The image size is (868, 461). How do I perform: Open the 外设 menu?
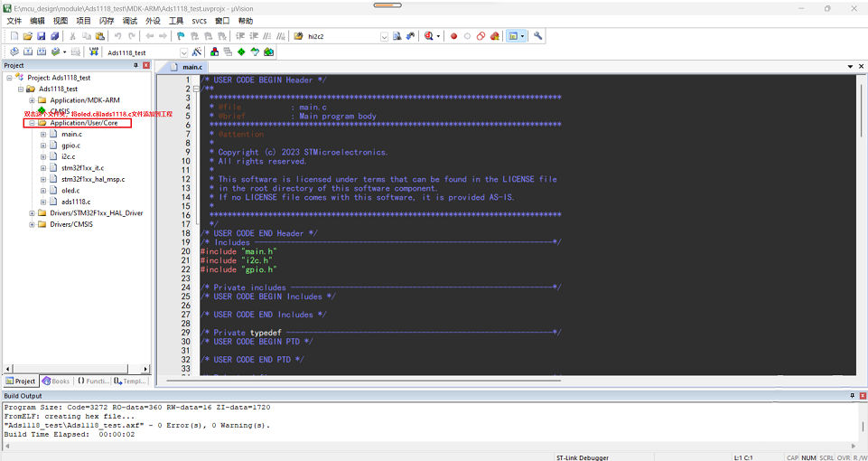pyautogui.click(x=153, y=21)
